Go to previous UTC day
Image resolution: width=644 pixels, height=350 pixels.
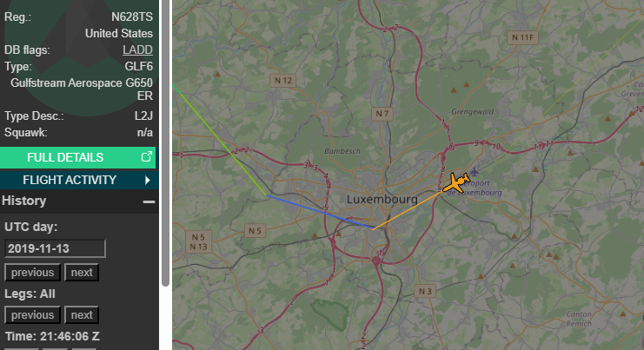(32, 273)
